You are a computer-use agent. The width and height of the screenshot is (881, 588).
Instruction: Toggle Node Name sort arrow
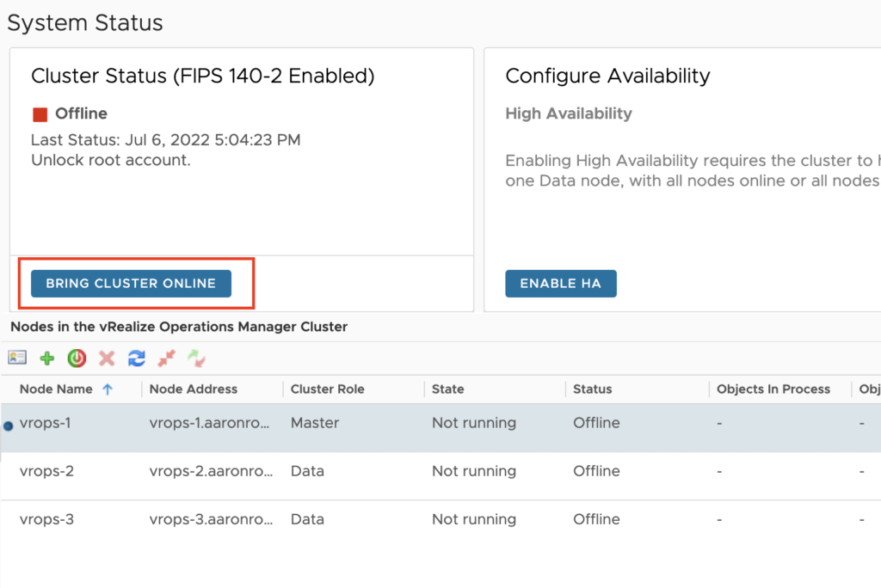pyautogui.click(x=108, y=389)
